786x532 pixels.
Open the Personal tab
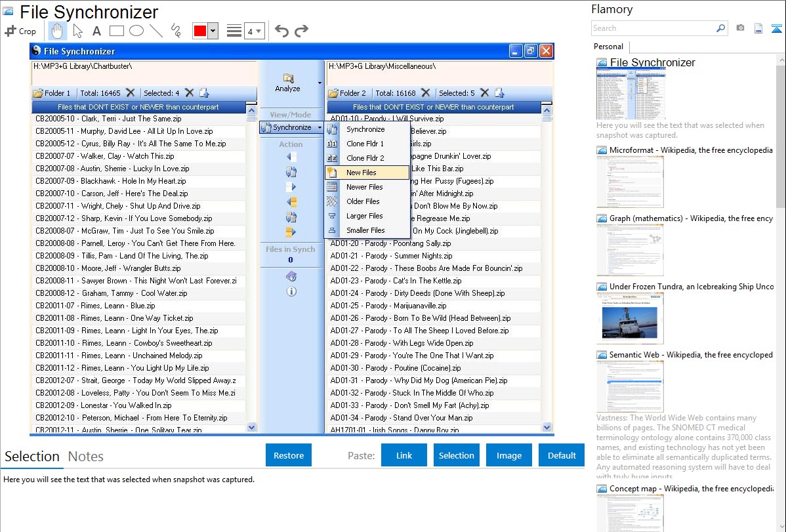608,47
